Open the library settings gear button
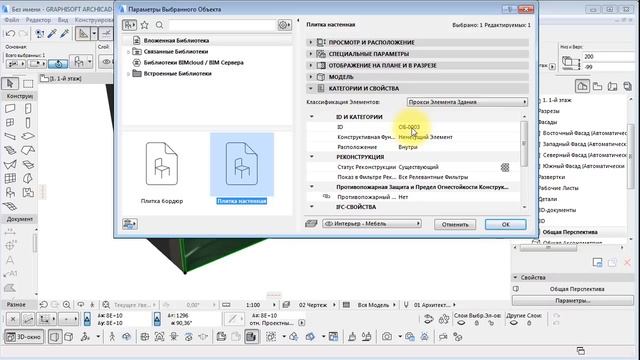Viewport: 640px width, 360px height. pos(284,25)
